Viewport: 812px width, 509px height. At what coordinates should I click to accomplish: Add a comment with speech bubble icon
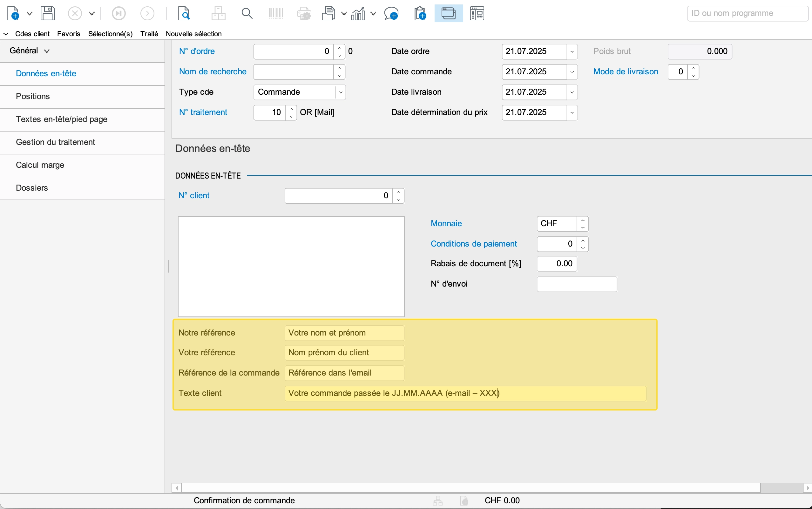click(x=391, y=14)
